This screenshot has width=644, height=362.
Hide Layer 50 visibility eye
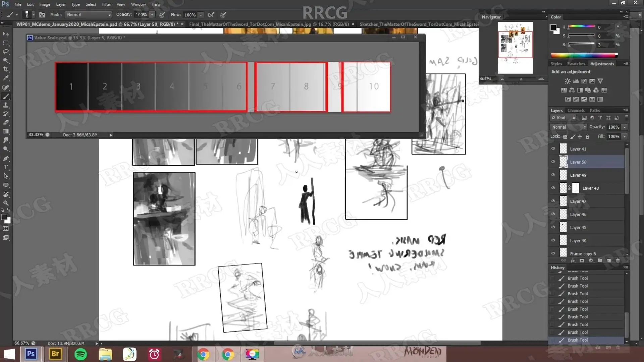[553, 162]
